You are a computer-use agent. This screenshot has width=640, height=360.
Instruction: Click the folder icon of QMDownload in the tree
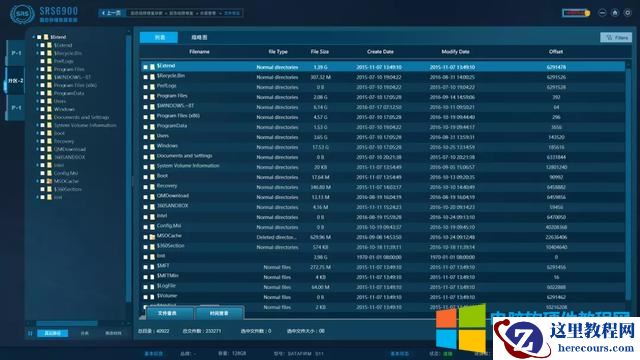[x=49, y=149]
